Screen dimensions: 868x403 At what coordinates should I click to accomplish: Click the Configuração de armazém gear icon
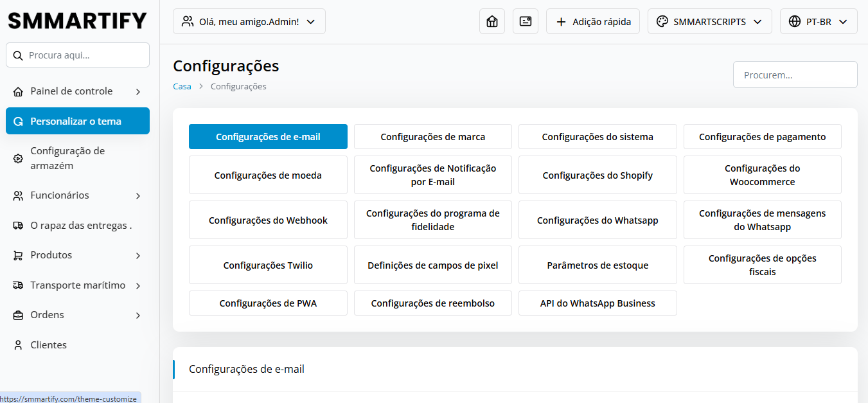click(x=18, y=159)
